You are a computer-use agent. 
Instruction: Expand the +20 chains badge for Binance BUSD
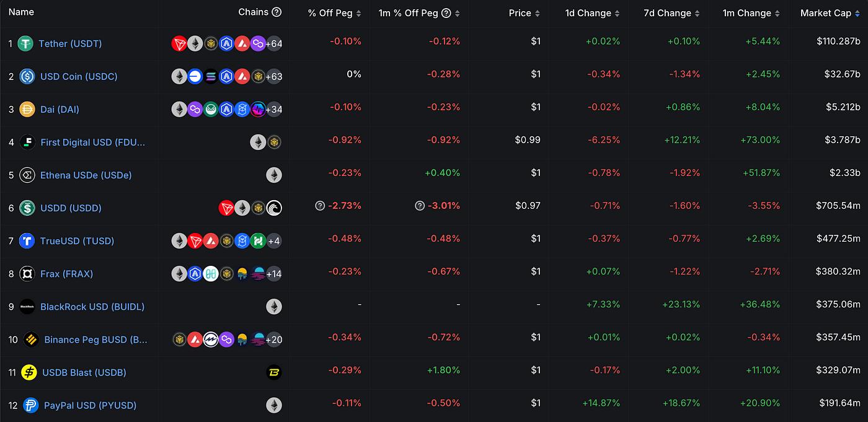(273, 340)
